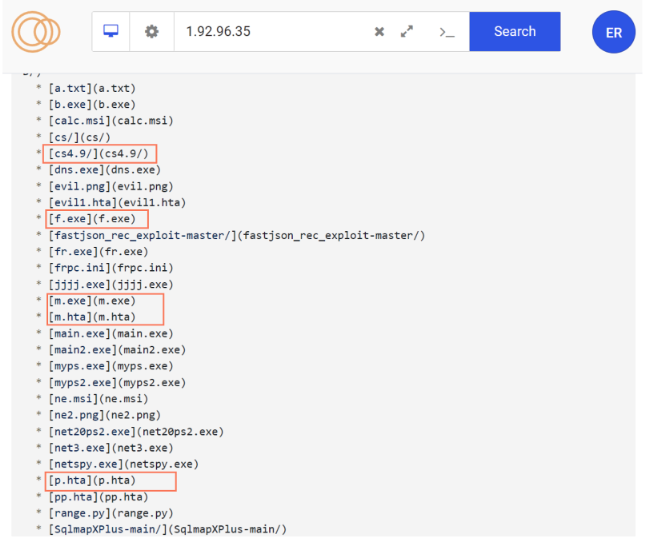This screenshot has width=645, height=544.
Task: Select the [fr.exe](fr.exe) entry
Action: pos(99,251)
